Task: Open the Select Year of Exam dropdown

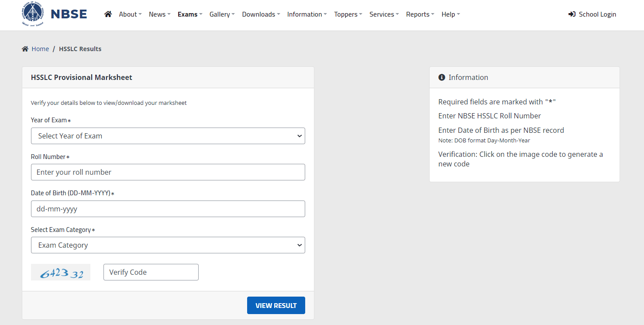Action: point(168,136)
